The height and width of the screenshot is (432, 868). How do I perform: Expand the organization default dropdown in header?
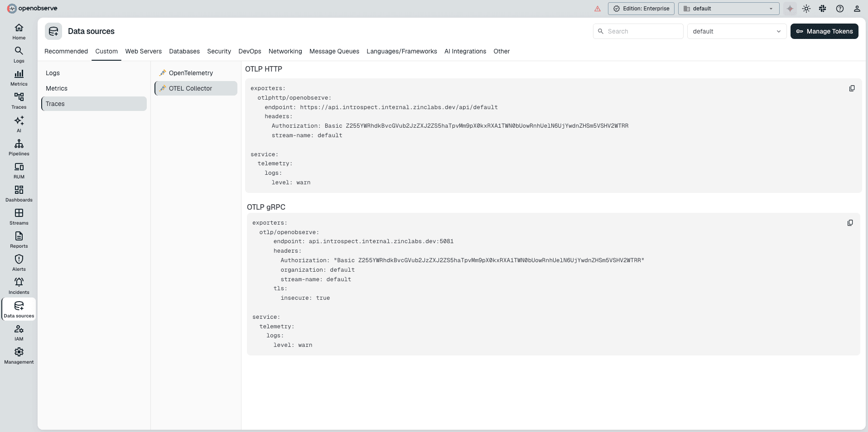(728, 9)
